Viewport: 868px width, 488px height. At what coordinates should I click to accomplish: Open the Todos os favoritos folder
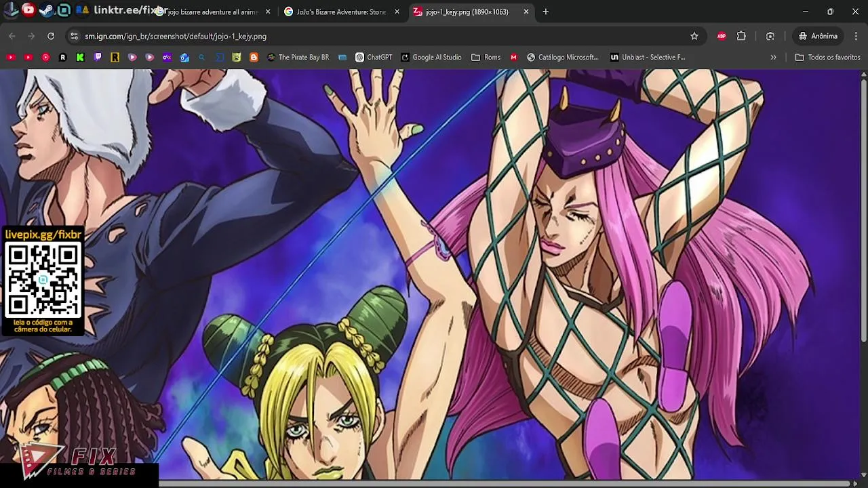click(x=827, y=58)
